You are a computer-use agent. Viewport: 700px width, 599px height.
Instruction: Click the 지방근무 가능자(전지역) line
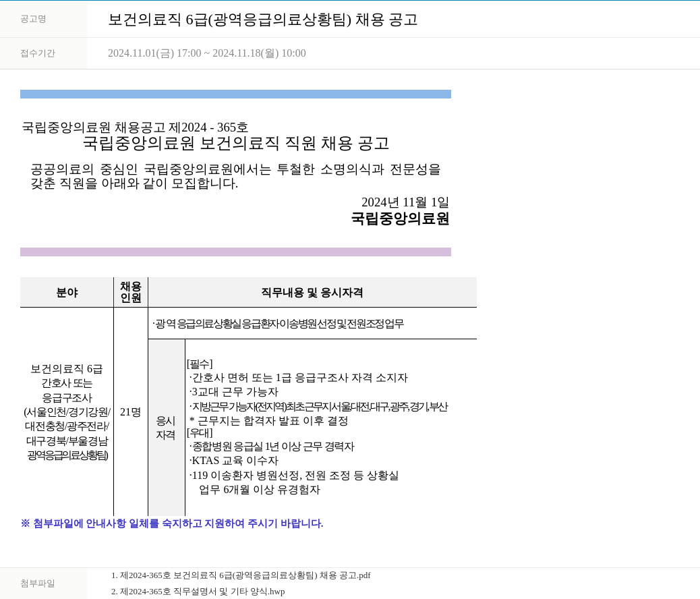coord(318,407)
